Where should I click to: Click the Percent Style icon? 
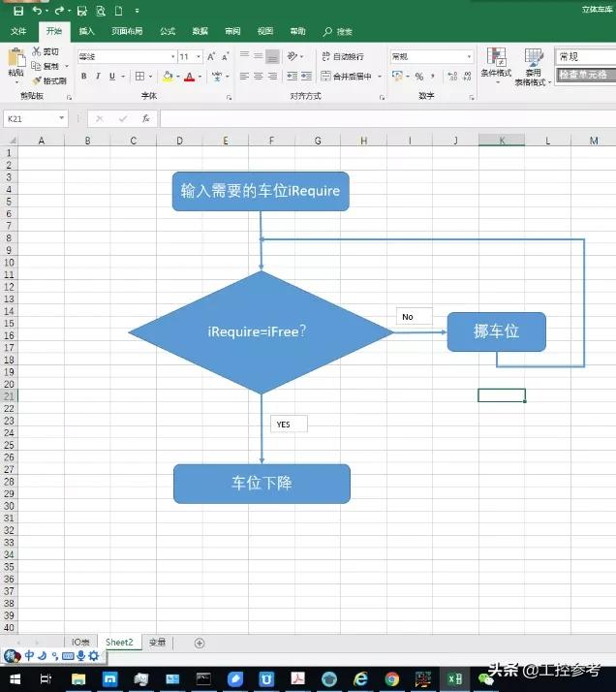pyautogui.click(x=418, y=77)
